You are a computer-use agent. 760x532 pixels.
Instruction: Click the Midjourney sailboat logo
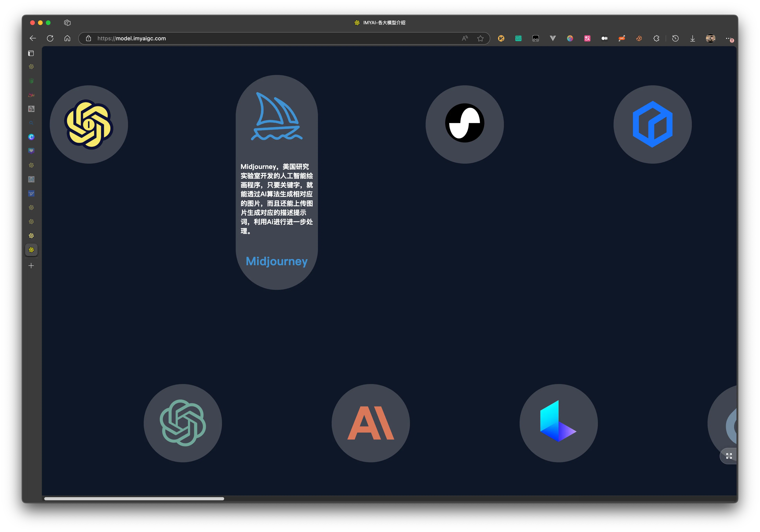[277, 116]
